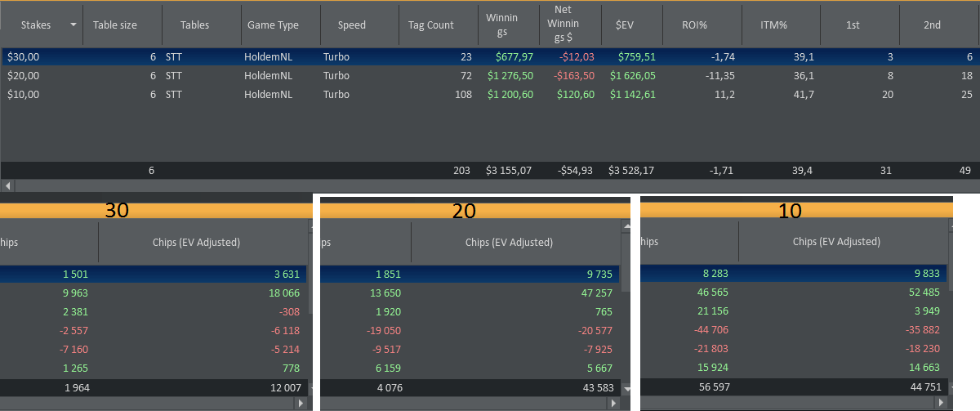Click Chips (EV Adjusted) header in 30 panel
Image resolution: width=980 pixels, height=411 pixels.
click(x=196, y=243)
